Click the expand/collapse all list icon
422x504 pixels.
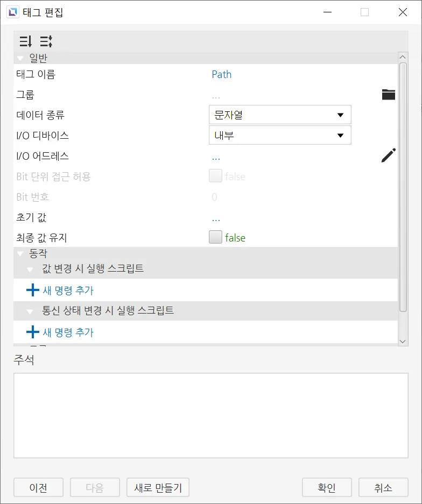coord(46,41)
